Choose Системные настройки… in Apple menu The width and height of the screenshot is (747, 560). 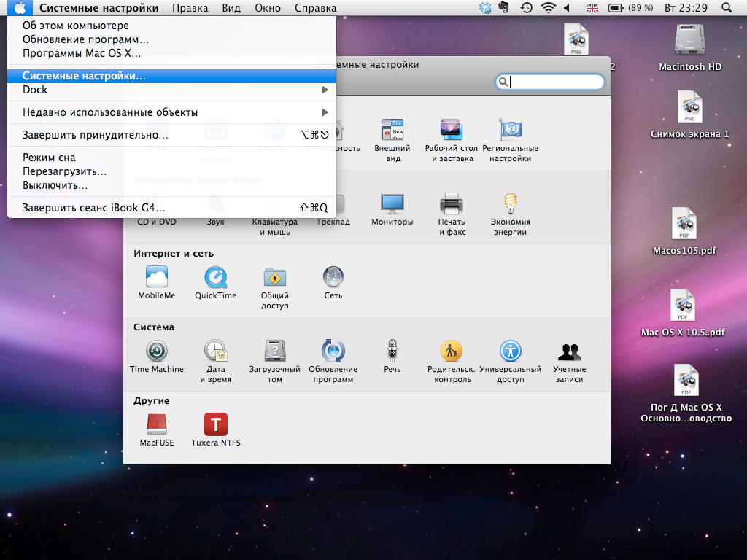pyautogui.click(x=172, y=76)
